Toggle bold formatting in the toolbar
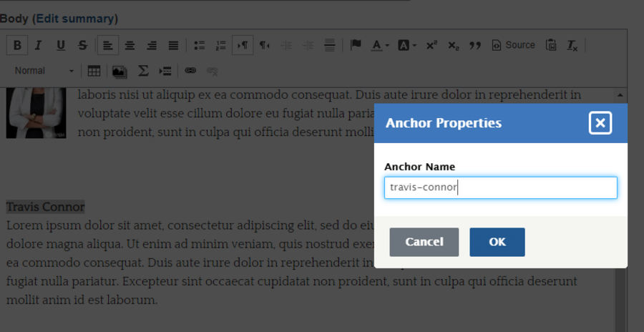The height and width of the screenshot is (332, 644). tap(17, 45)
